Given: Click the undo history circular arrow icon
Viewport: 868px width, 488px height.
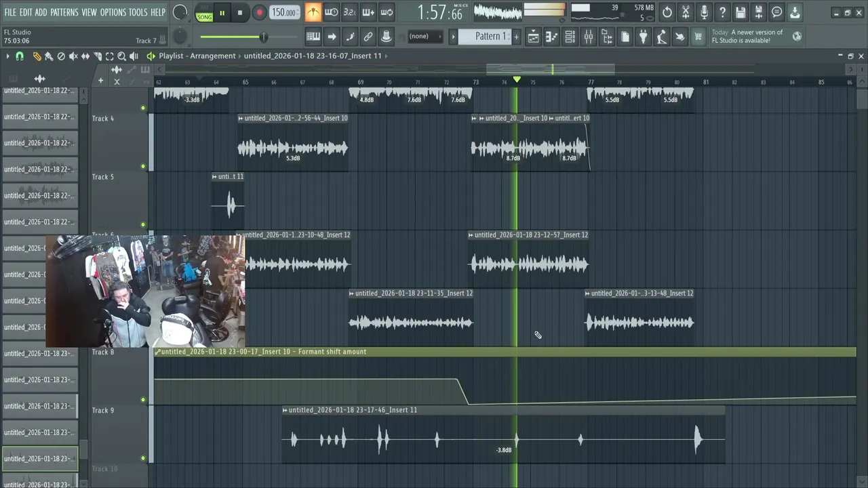Looking at the screenshot, I should click(667, 12).
